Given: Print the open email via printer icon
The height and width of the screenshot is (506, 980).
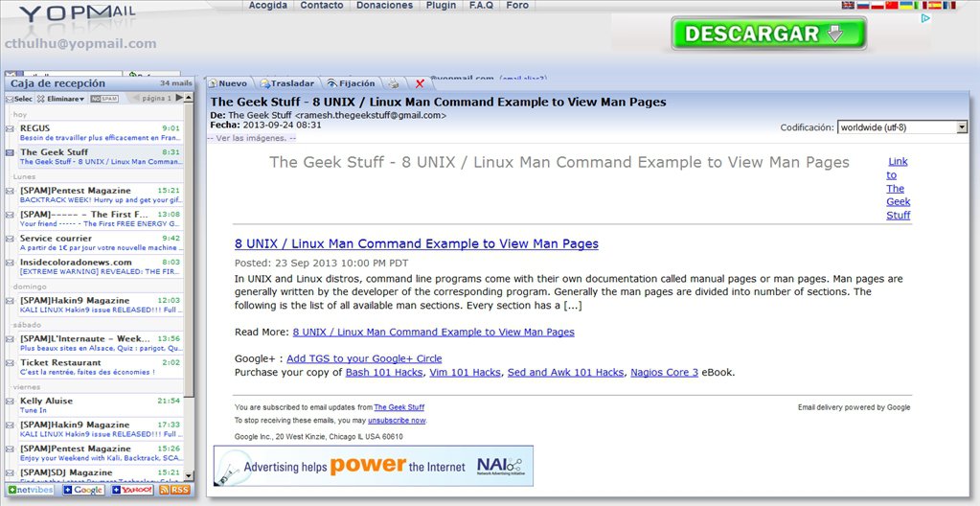Looking at the screenshot, I should click(393, 83).
